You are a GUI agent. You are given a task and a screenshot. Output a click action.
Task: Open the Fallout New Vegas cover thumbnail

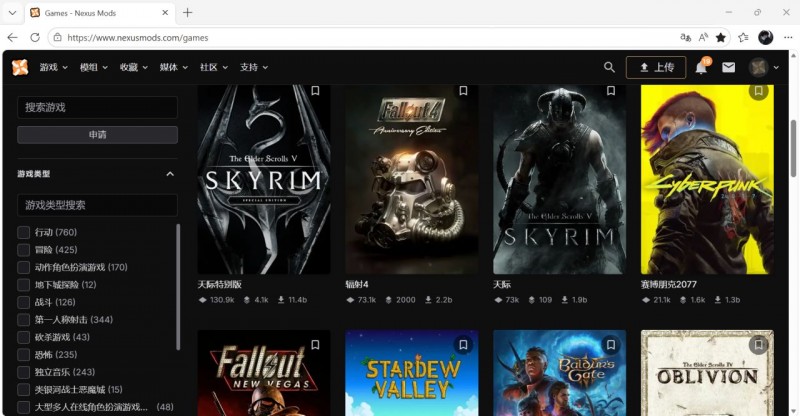click(264, 373)
